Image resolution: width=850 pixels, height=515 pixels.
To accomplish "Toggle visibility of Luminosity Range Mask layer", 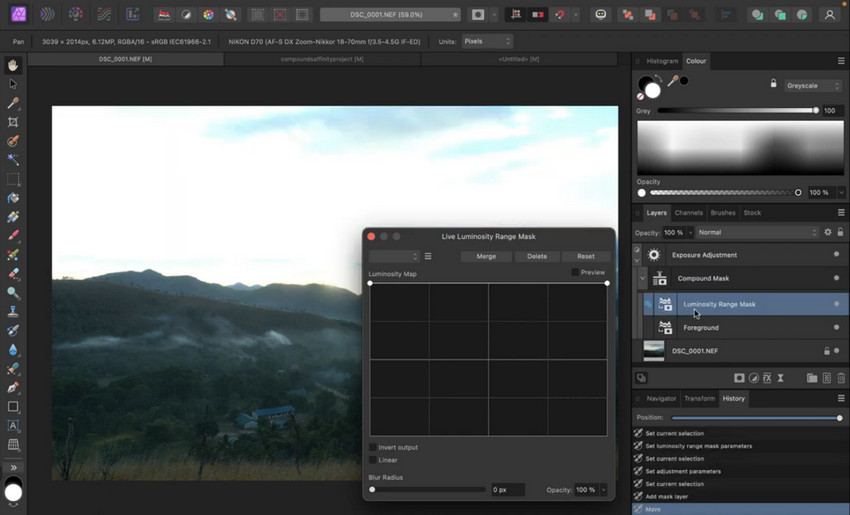I will tap(836, 304).
